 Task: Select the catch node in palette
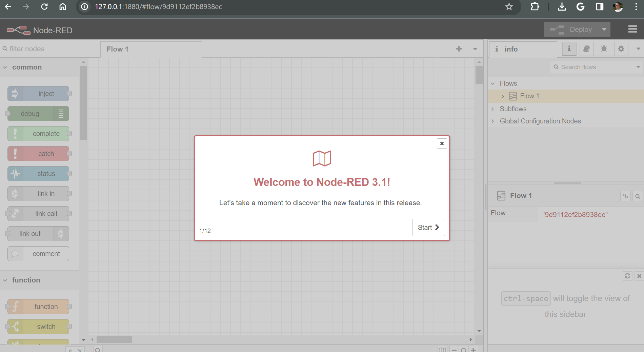(x=38, y=154)
